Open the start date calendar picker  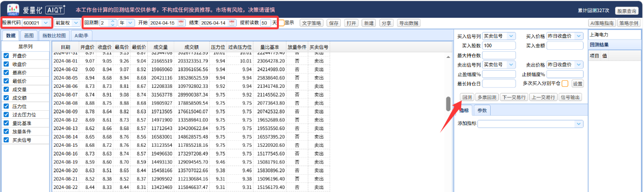point(181,23)
